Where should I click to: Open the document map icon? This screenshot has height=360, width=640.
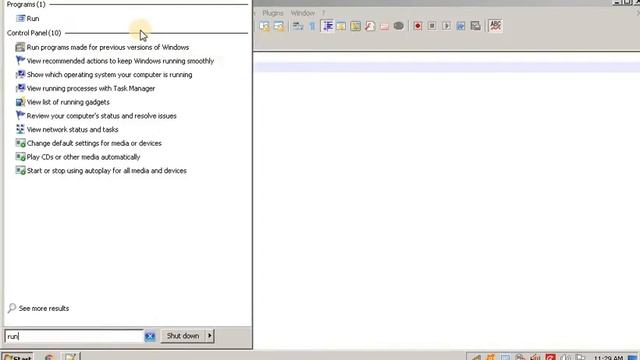click(356, 26)
